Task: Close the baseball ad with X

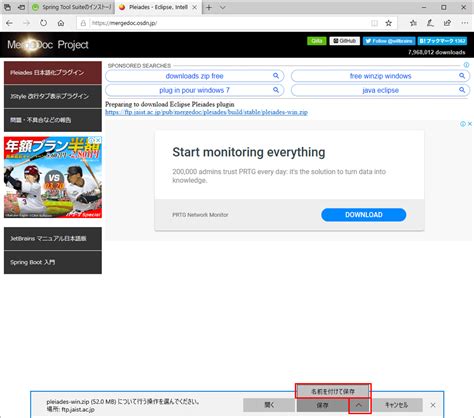Action: click(x=99, y=140)
